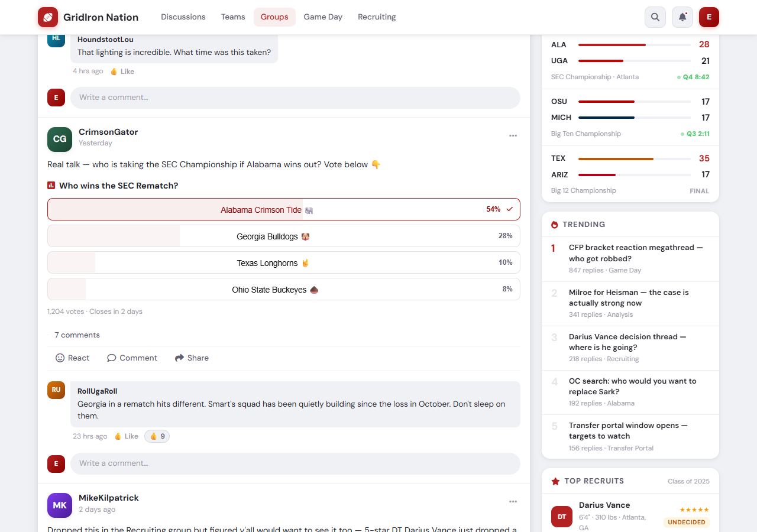757x532 pixels.
Task: Click Darius Vance's DT avatar
Action: coord(562,517)
